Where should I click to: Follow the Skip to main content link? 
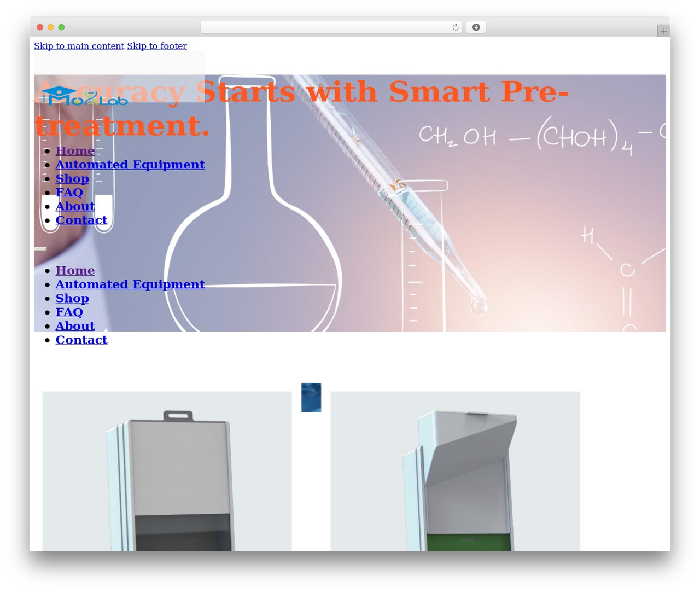tap(79, 46)
